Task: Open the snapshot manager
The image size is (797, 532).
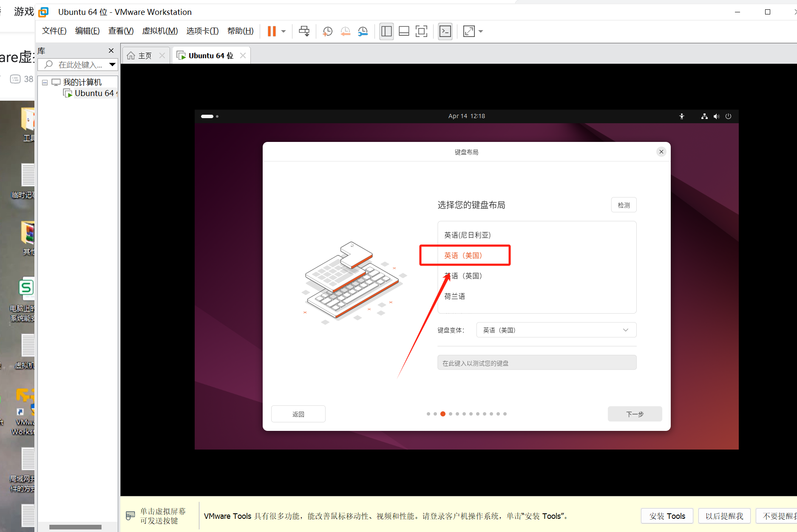Action: (x=363, y=31)
